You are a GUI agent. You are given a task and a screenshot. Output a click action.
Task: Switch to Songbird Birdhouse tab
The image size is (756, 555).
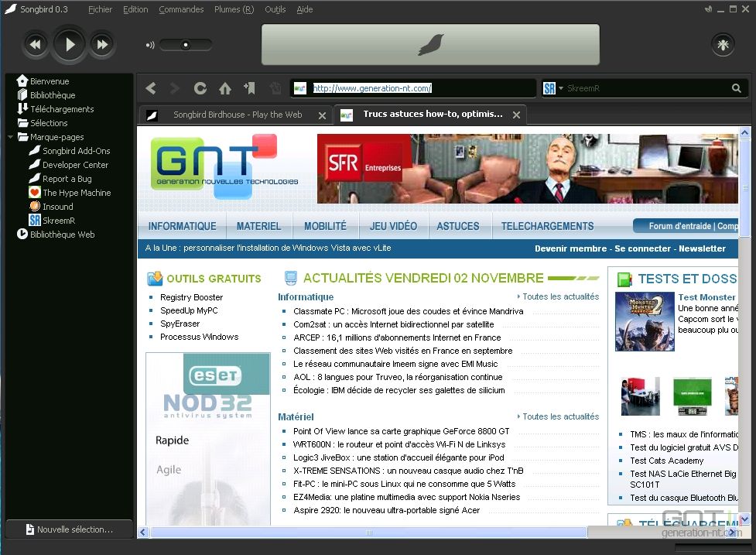click(x=236, y=115)
